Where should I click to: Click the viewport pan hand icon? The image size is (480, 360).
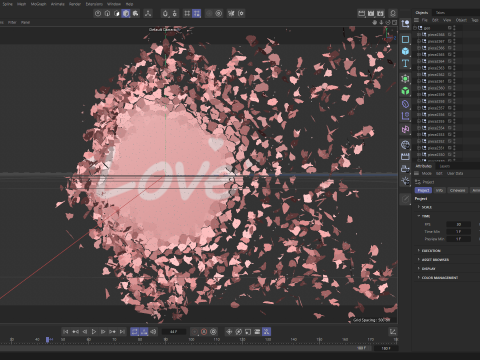pyautogui.click(x=374, y=22)
